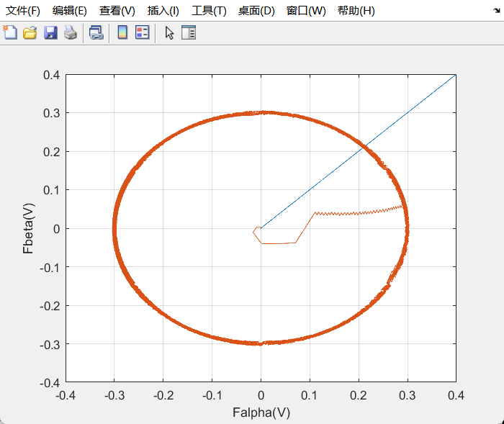504x424 pixels.
Task: Open the Property Inspector icon
Action: tap(189, 32)
